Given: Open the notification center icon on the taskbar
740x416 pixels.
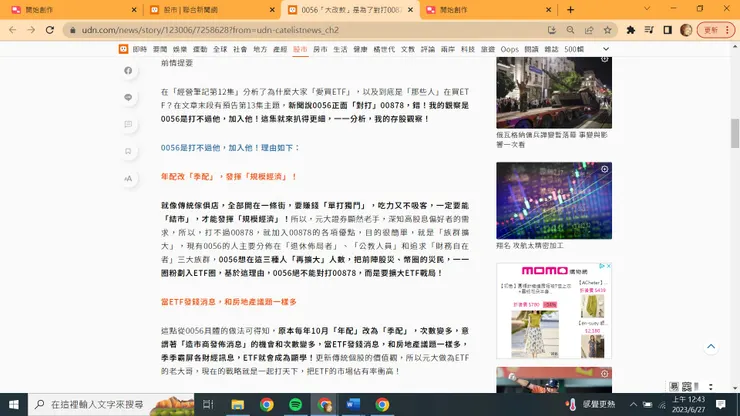Looking at the screenshot, I should coord(721,405).
